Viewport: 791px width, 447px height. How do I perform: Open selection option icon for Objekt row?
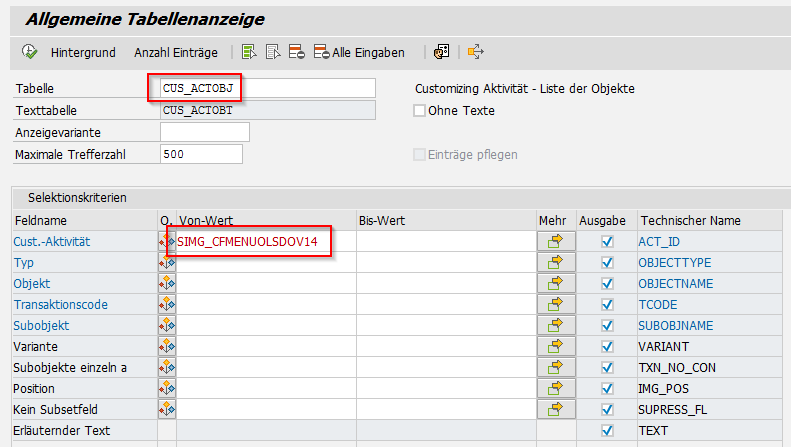[x=167, y=284]
